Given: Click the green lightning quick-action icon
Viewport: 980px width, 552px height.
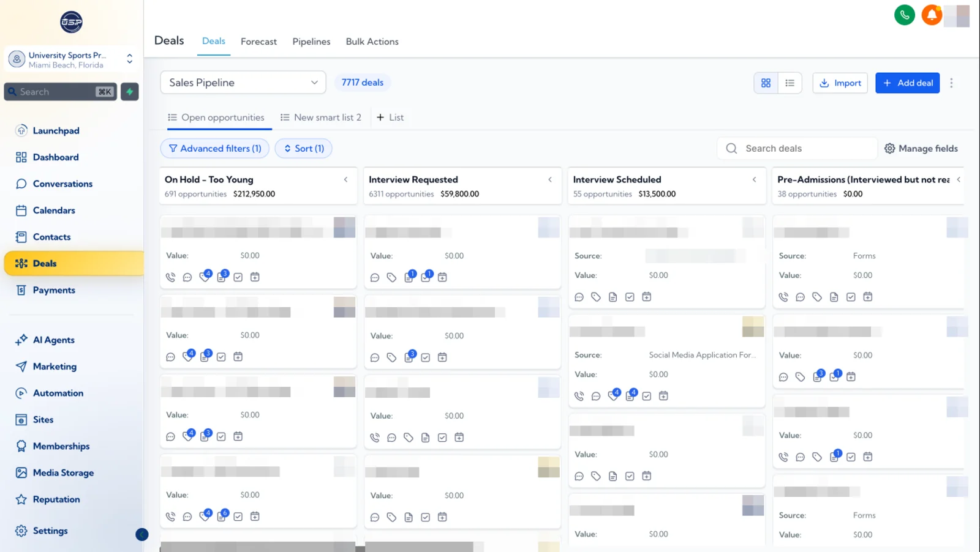Looking at the screenshot, I should click(130, 92).
